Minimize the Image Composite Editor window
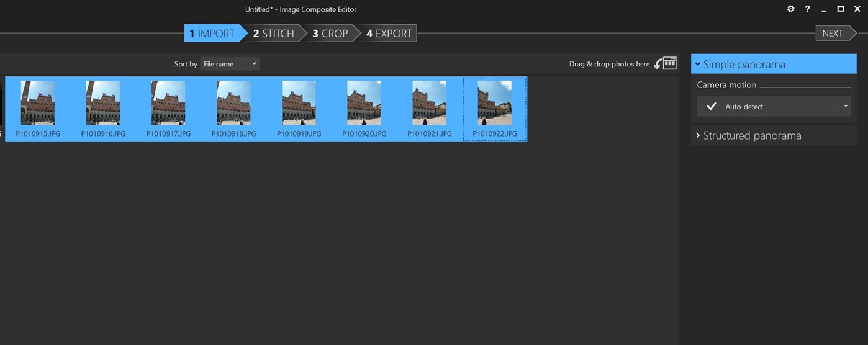 (824, 9)
